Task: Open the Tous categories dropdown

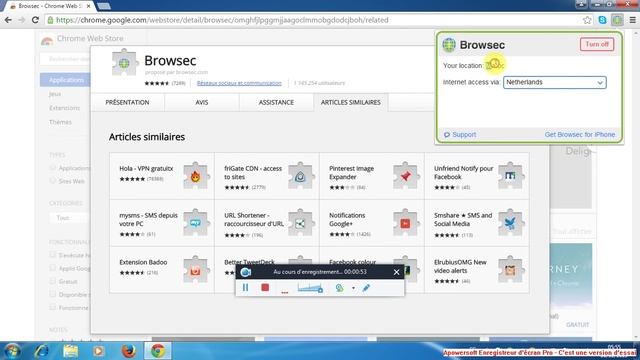Action: [x=69, y=218]
